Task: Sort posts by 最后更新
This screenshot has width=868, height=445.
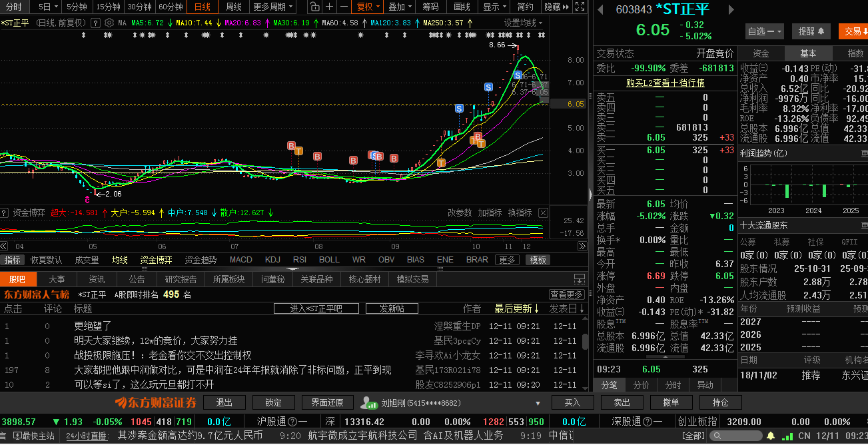Action: tap(517, 308)
